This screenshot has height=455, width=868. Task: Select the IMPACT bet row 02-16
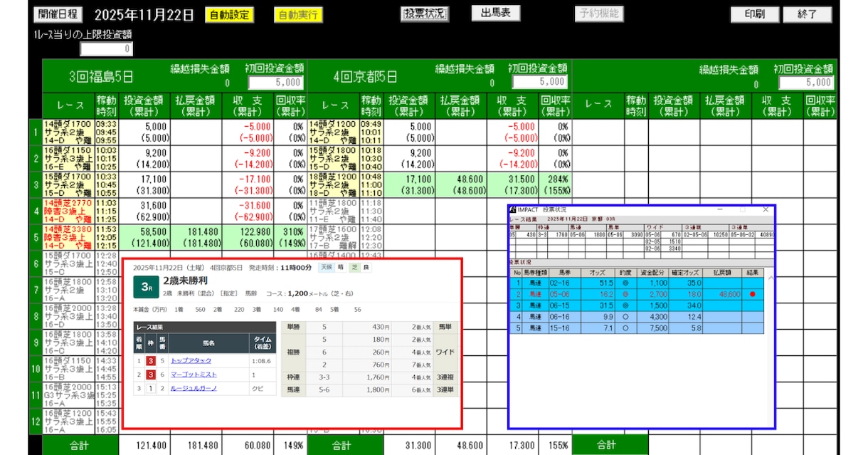[x=638, y=283]
